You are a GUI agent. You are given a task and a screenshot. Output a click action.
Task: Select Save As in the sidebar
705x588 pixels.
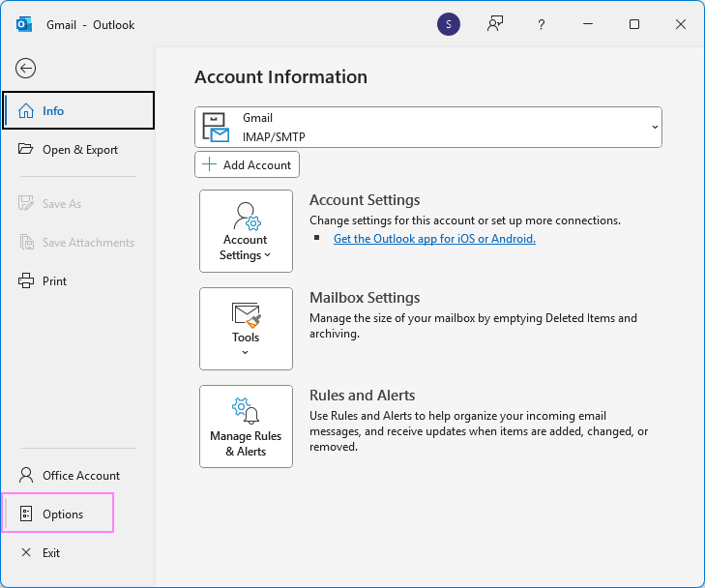coord(78,204)
